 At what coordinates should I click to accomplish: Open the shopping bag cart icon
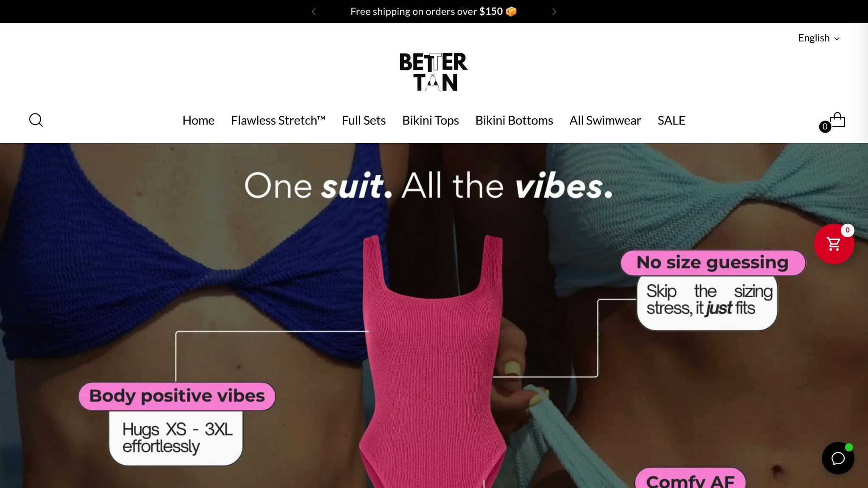click(837, 120)
